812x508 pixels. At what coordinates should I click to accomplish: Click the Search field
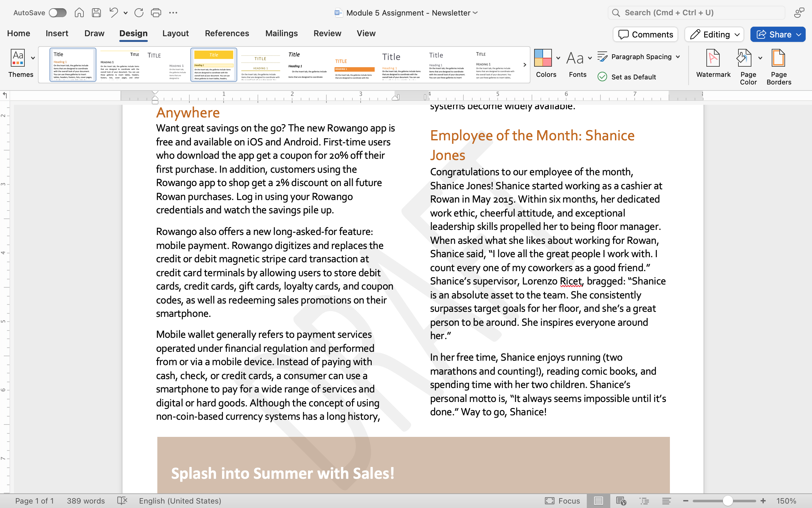tap(697, 13)
